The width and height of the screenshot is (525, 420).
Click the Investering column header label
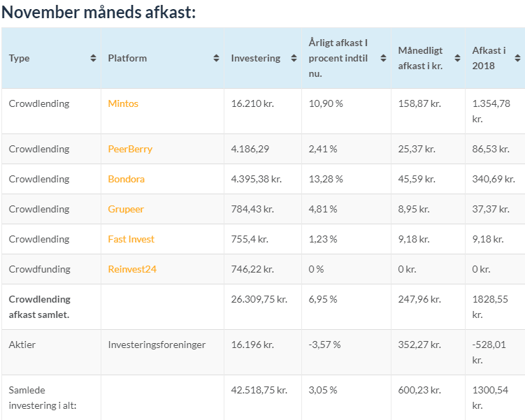tap(255, 59)
